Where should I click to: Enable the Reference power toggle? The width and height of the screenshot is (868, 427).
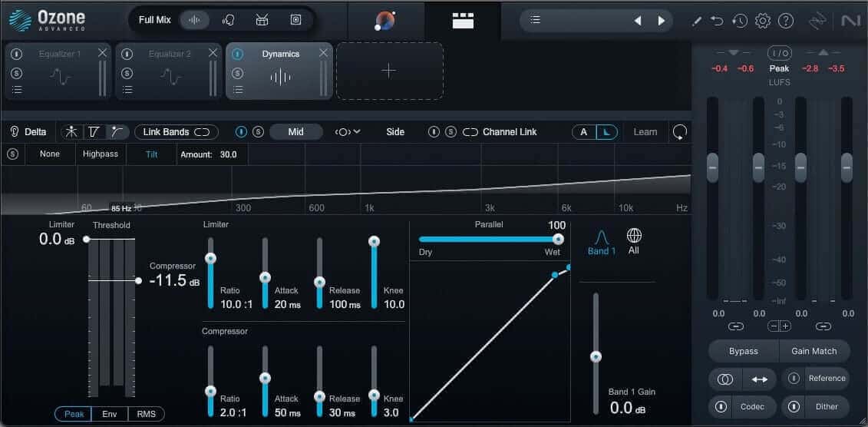[794, 379]
